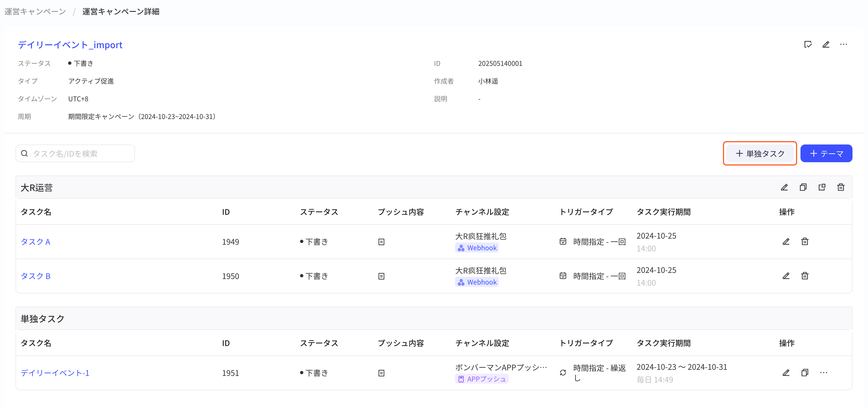Click the UTC+8 timezone value
The image size is (868, 408).
pyautogui.click(x=78, y=99)
